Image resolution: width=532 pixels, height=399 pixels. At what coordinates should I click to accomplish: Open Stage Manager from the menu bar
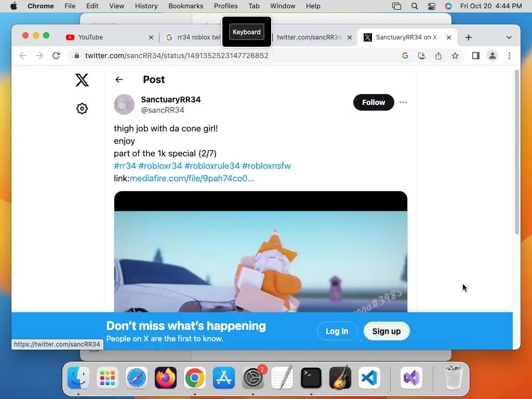click(x=396, y=6)
